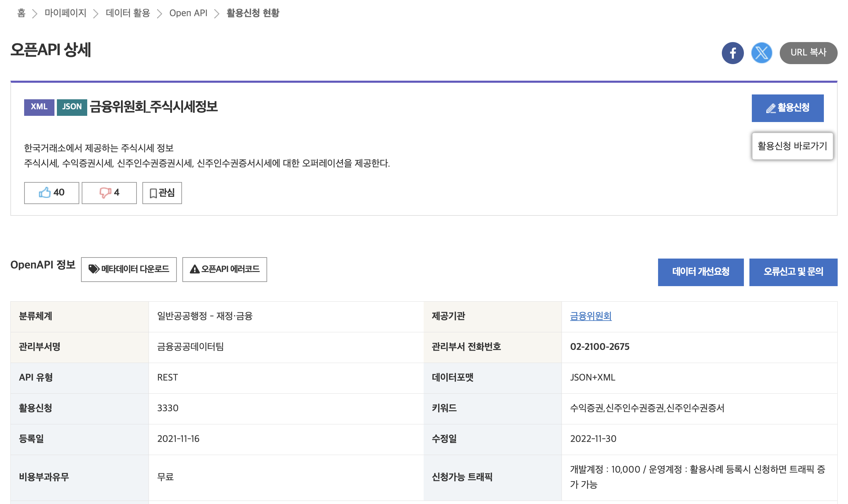The width and height of the screenshot is (848, 504).
Task: Navigate to 마이페이지 breadcrumb
Action: [65, 13]
